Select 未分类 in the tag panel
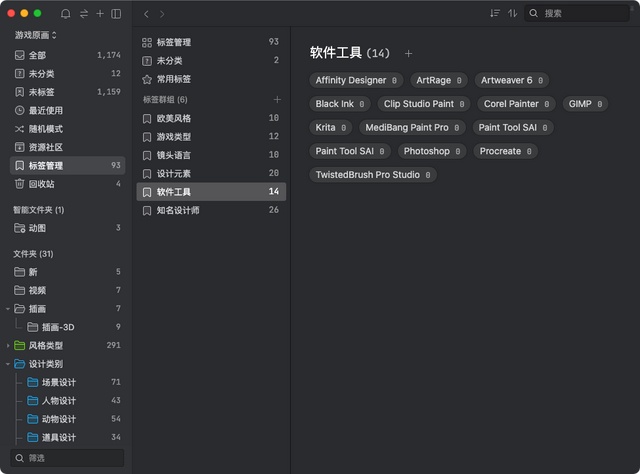 click(211, 60)
